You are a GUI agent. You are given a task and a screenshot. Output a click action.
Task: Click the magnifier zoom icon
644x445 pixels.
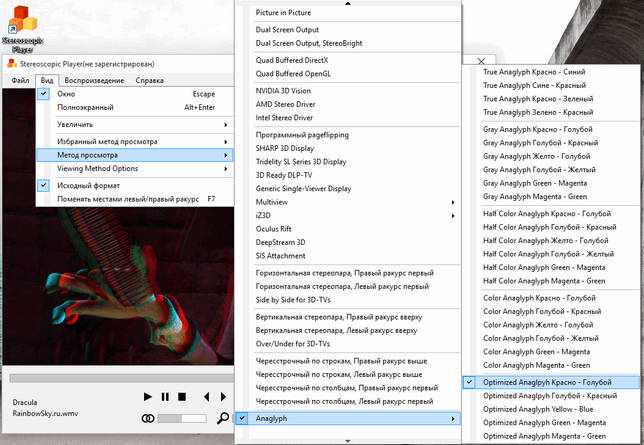click(223, 418)
